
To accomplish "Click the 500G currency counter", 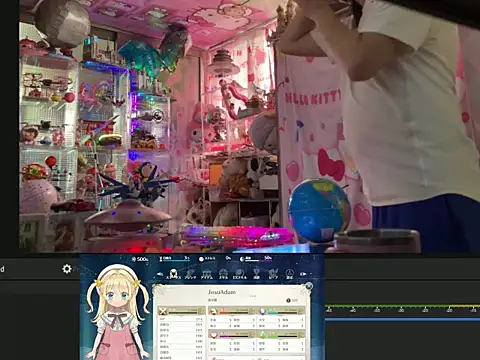I will pos(140,259).
